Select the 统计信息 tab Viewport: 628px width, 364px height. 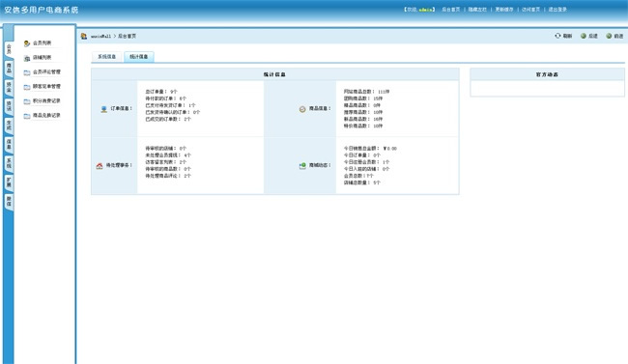(139, 57)
